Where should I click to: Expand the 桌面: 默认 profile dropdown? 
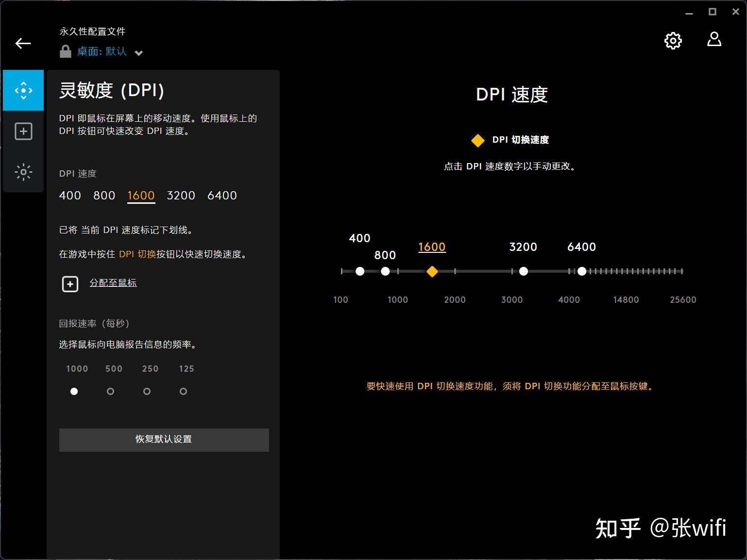click(x=139, y=52)
